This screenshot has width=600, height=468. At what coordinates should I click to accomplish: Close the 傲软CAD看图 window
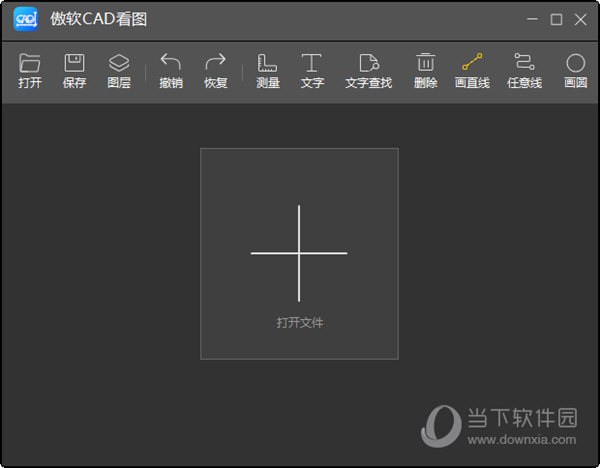580,19
